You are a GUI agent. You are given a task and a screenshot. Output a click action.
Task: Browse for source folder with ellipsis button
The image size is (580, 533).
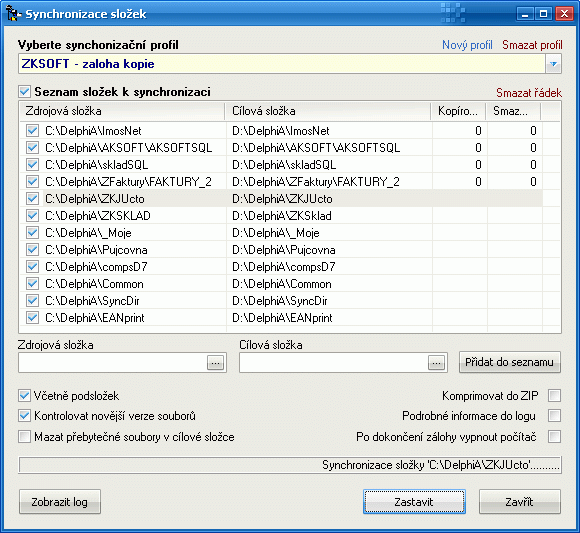coord(215,363)
